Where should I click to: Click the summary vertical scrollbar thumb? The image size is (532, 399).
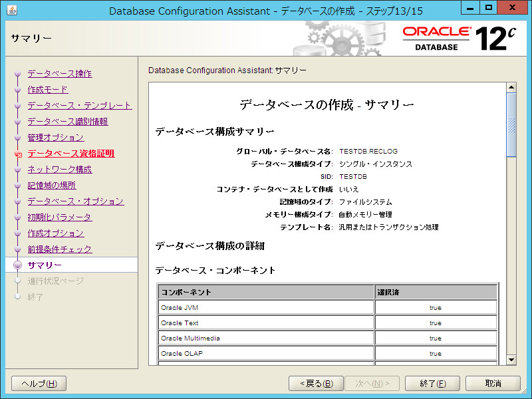pos(511,125)
